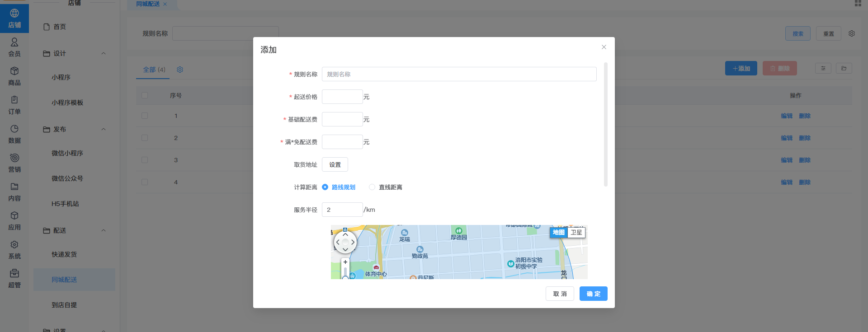Click the 确定 button in the dialog
Image resolution: width=868 pixels, height=332 pixels.
pyautogui.click(x=594, y=294)
